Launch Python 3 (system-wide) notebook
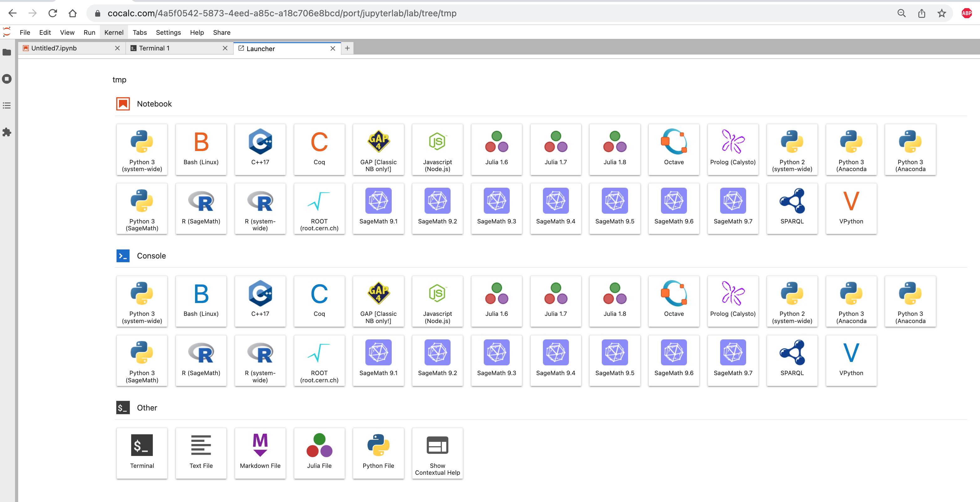The width and height of the screenshot is (980, 502). coord(142,150)
